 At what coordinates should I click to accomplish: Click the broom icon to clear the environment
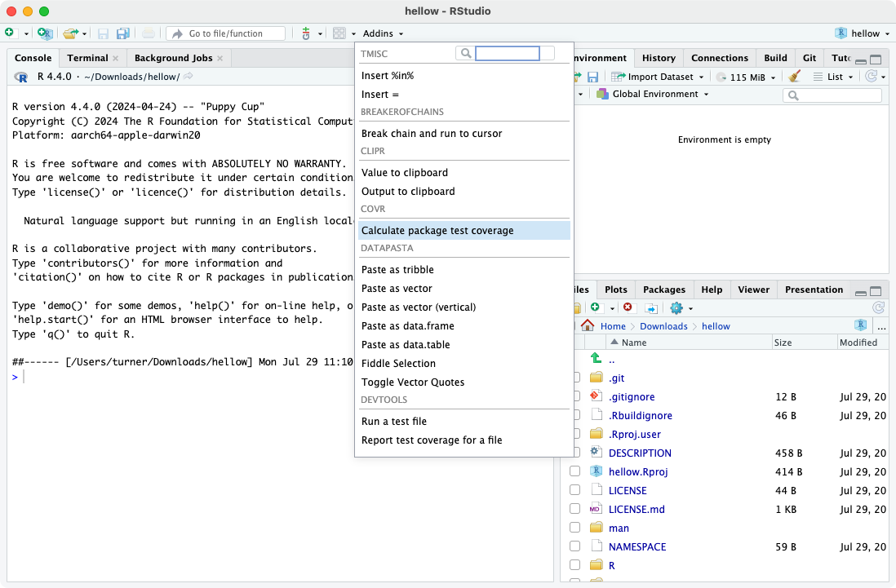point(793,76)
